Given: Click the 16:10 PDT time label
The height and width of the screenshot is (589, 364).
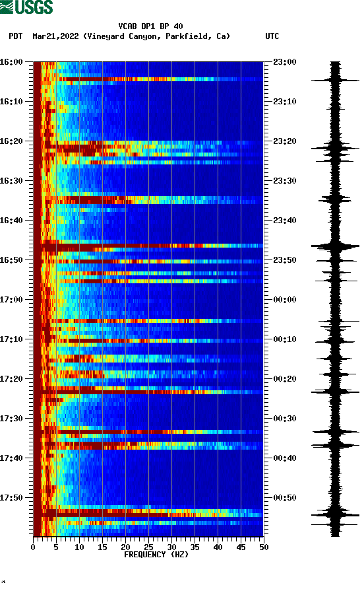Looking at the screenshot, I should tap(11, 102).
